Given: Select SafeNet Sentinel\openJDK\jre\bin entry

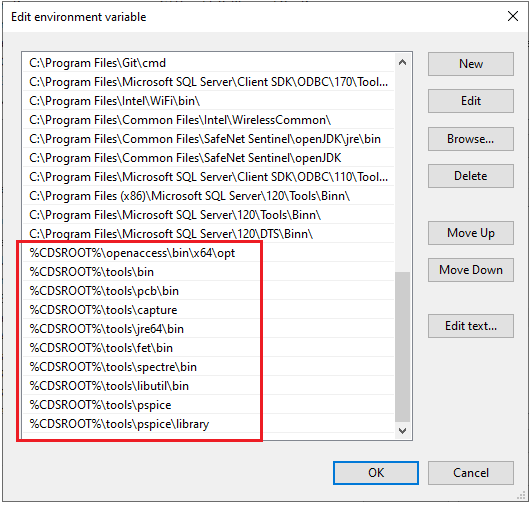Looking at the screenshot, I should [x=208, y=139].
